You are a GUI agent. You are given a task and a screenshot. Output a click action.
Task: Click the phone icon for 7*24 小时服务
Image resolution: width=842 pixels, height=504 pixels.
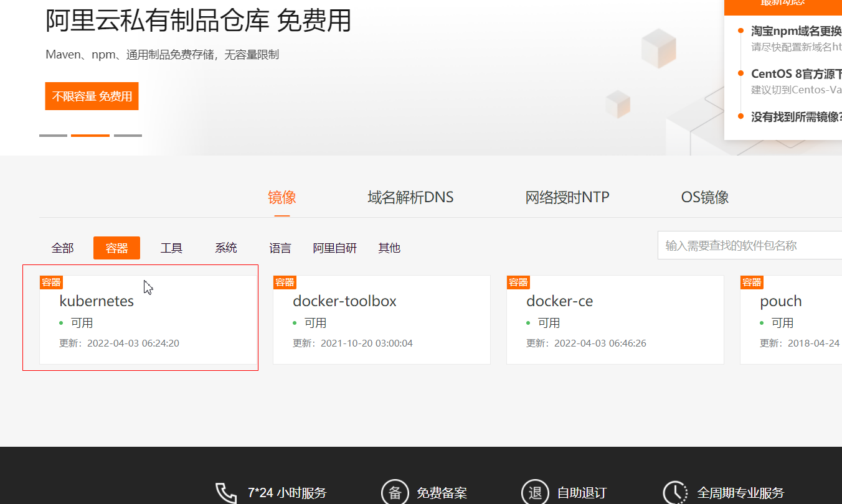tap(226, 493)
